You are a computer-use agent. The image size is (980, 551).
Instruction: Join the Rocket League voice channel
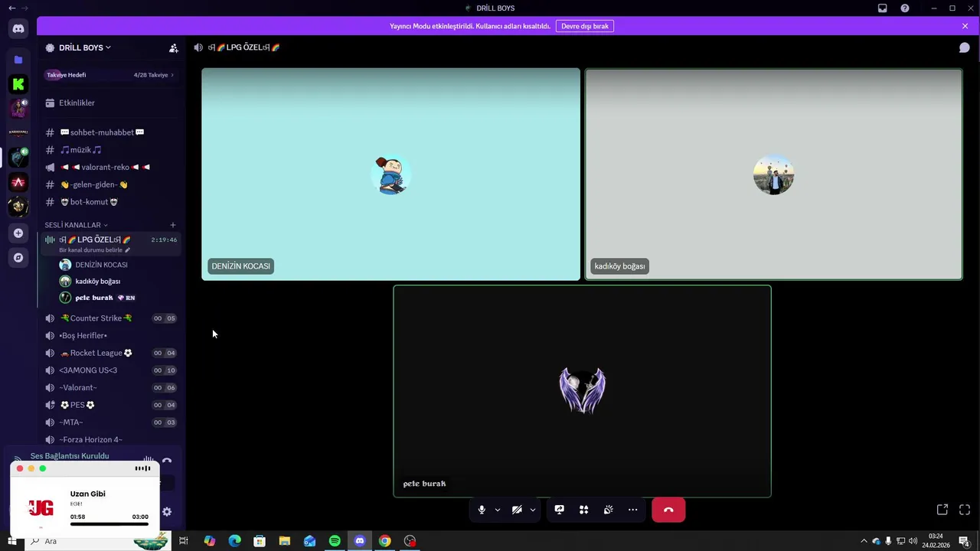(110, 353)
